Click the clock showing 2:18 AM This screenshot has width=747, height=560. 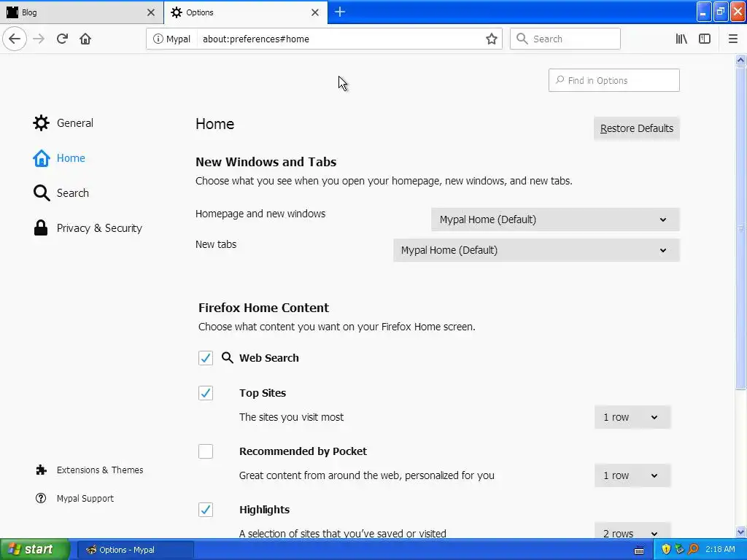[720, 550]
